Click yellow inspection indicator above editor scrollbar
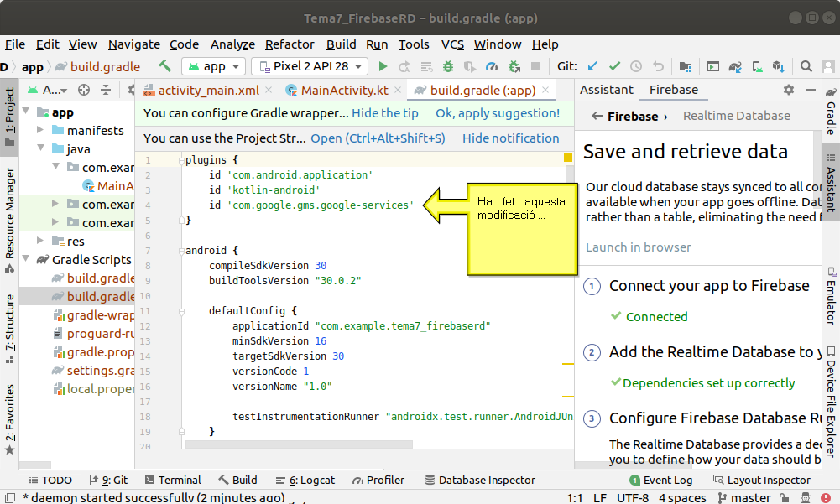 (x=568, y=158)
